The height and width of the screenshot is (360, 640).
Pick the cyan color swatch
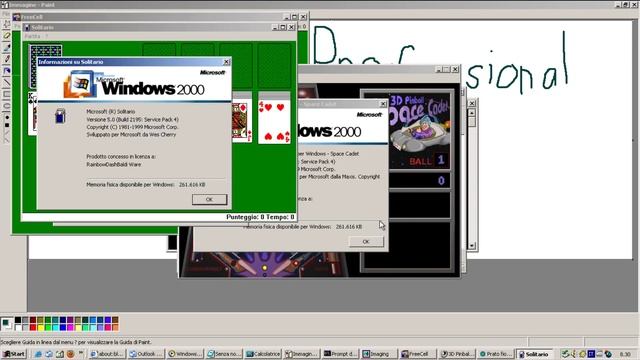[55, 328]
